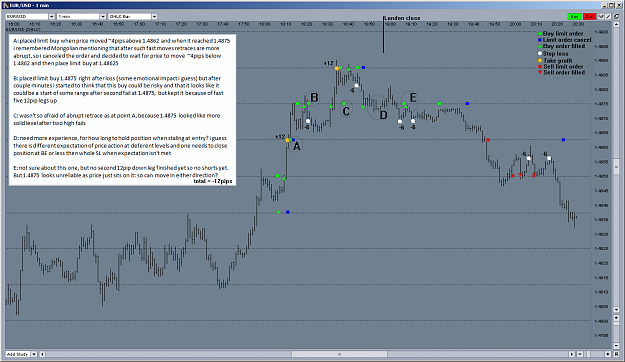Click the application logo in title bar
Screen dimensions: 625x362
(6, 6)
